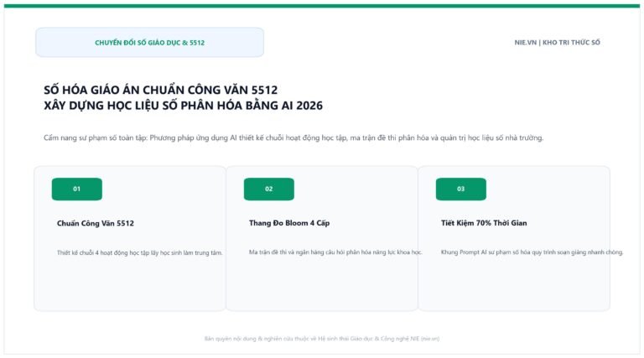Click the green progress bar at top
Screen dimensions: 644x358
[322, 6]
